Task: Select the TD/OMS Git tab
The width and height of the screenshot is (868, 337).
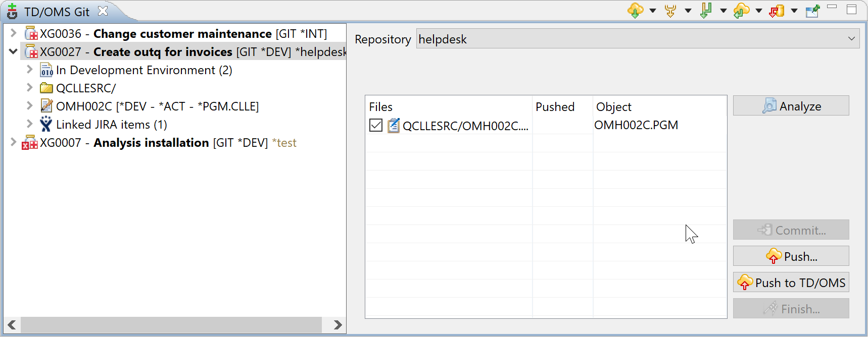Action: (57, 12)
